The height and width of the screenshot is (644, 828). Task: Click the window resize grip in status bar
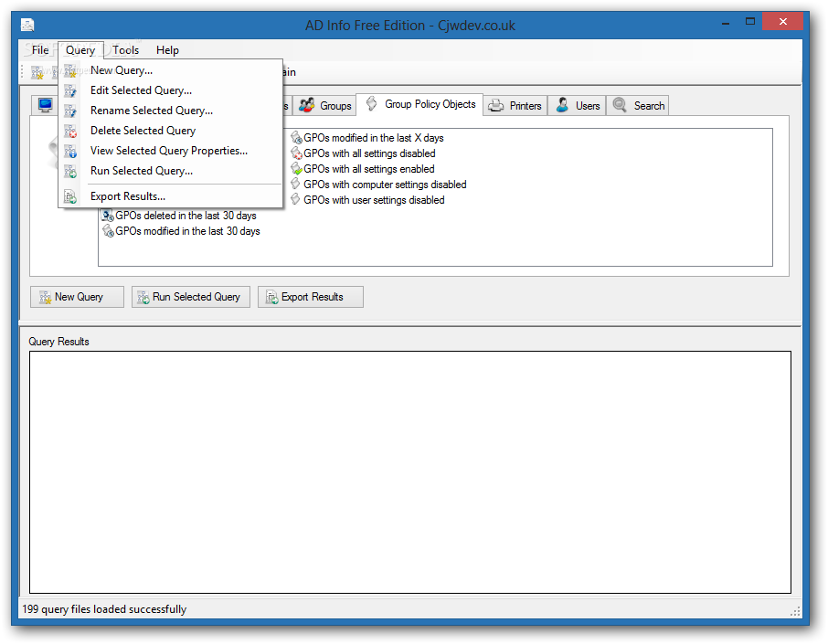tap(795, 611)
